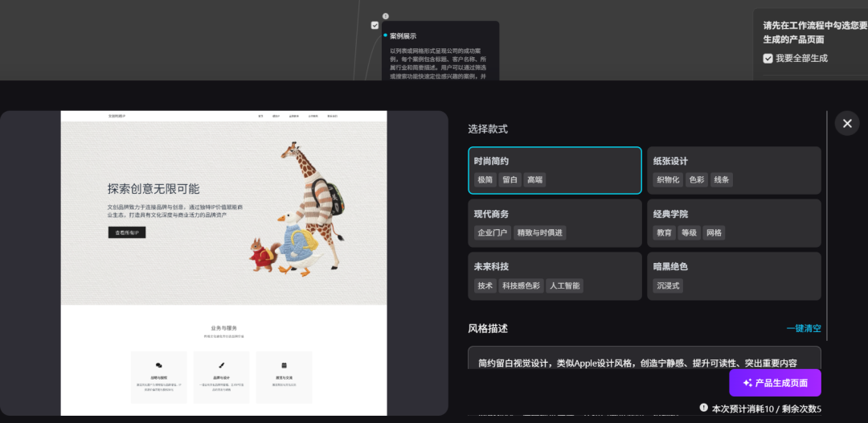This screenshot has width=868, height=423.
Task: Click the 留白 tag
Action: click(510, 179)
